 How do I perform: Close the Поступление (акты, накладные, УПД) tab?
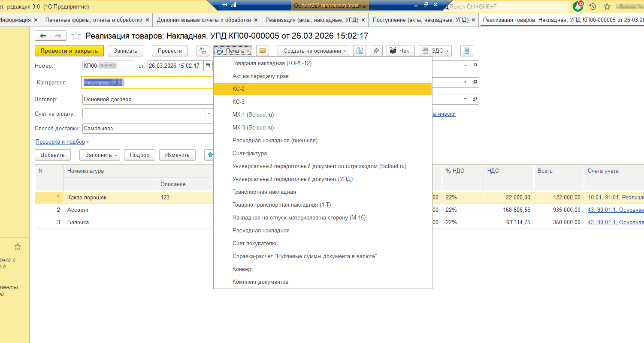pos(474,20)
